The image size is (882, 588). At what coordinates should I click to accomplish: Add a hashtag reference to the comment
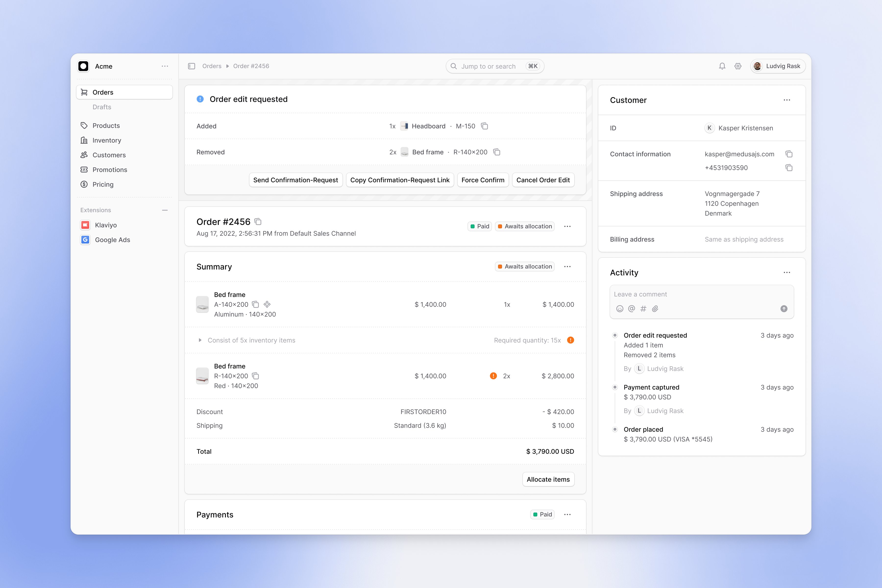coord(644,309)
